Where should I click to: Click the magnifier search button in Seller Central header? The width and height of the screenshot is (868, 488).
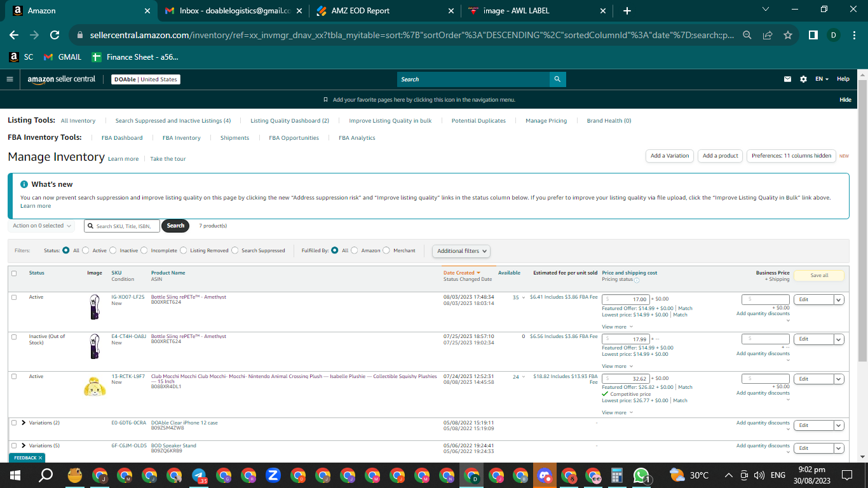[557, 79]
